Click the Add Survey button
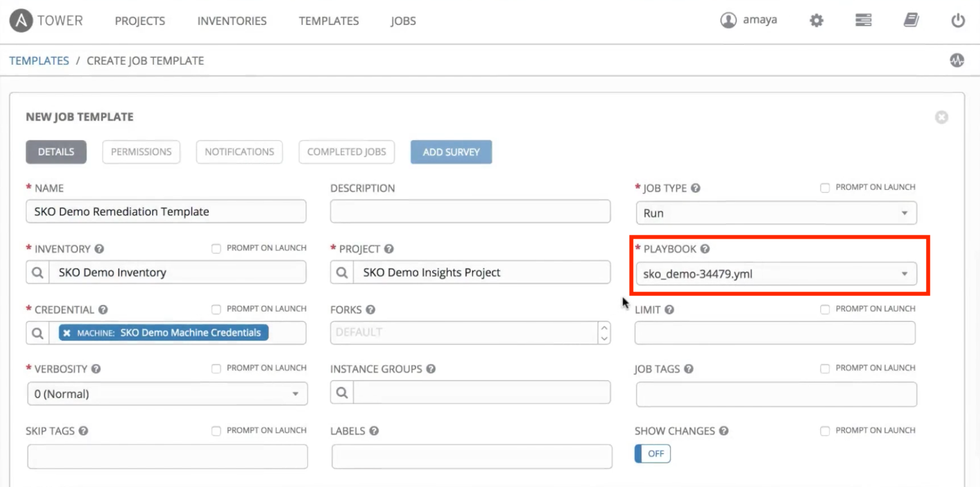Viewport: 980px width, 487px height. [451, 152]
